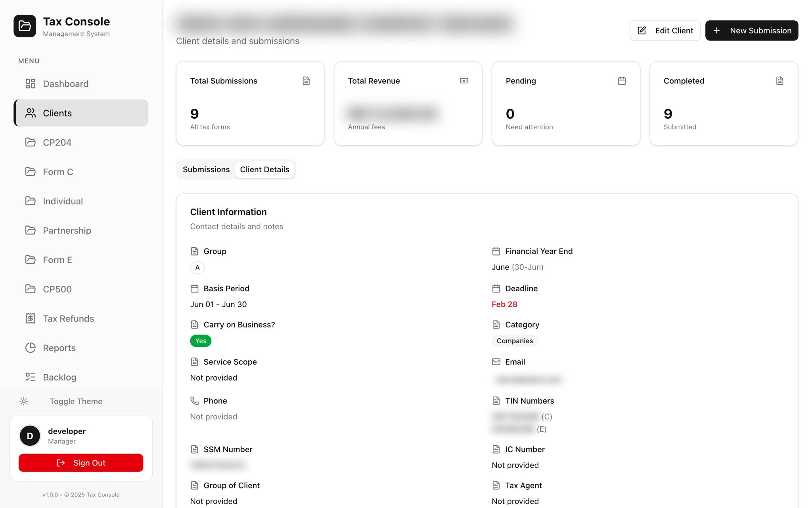The width and height of the screenshot is (812, 508).
Task: Create a New Submission
Action: (x=751, y=31)
